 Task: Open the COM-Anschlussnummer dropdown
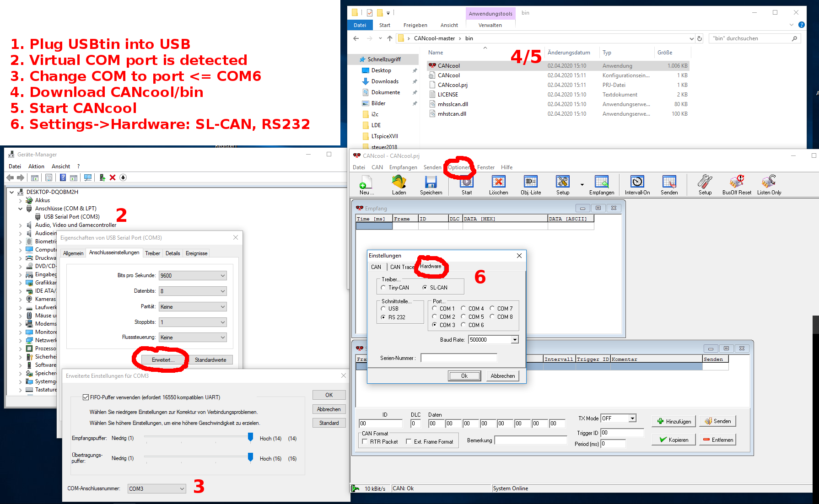[x=156, y=489]
